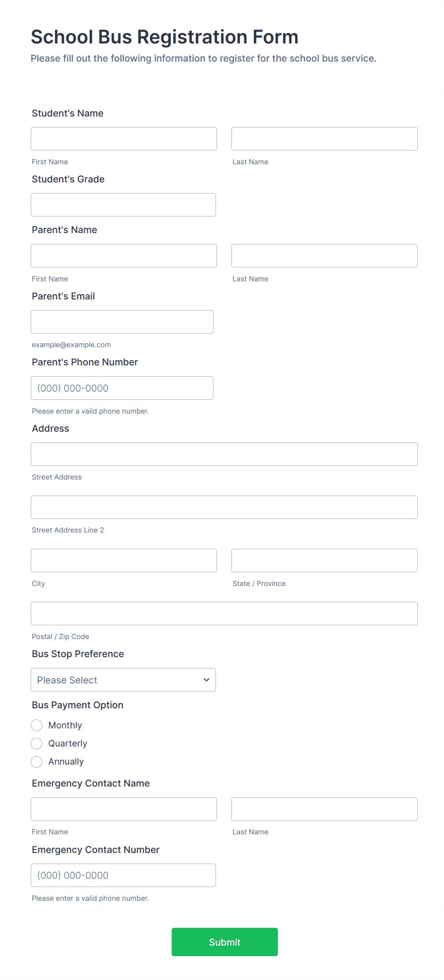The height and width of the screenshot is (980, 444).
Task: Click the City field
Action: (123, 560)
